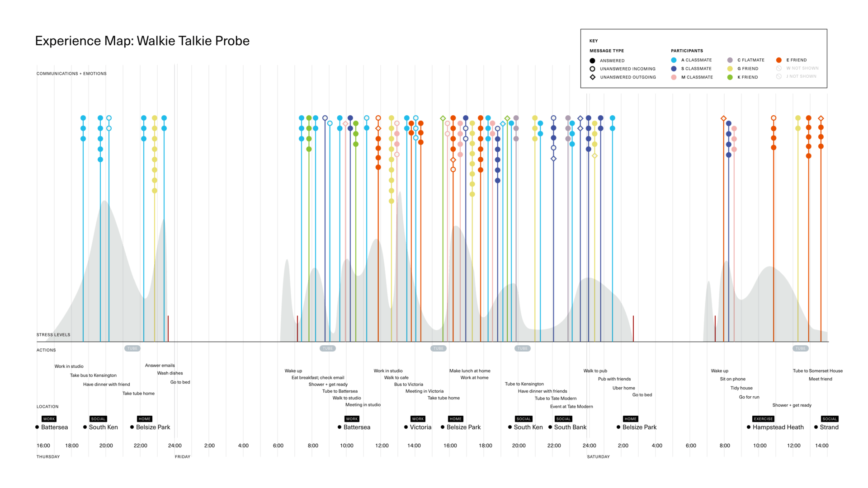Click the Meeting in Victoria action

pyautogui.click(x=425, y=391)
